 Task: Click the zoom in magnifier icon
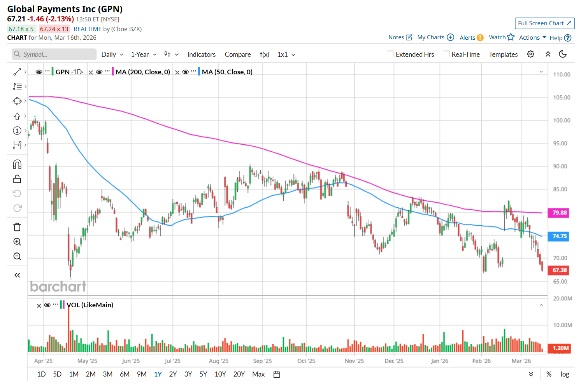[17, 242]
